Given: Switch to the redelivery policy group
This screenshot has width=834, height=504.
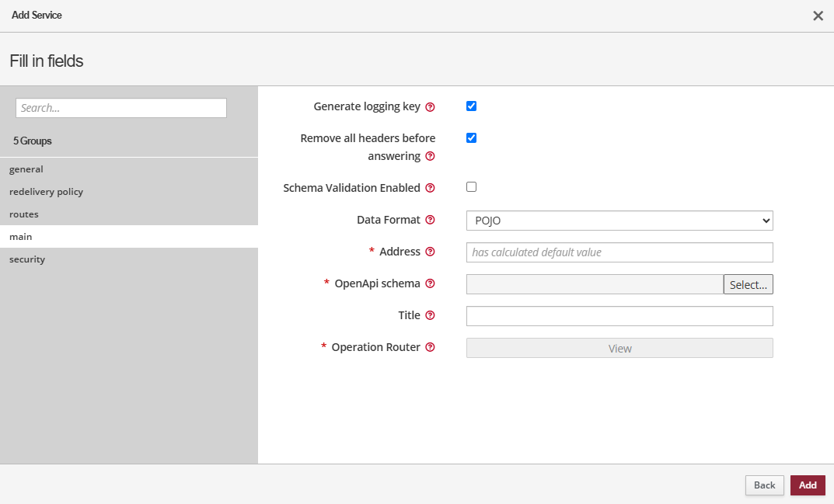Looking at the screenshot, I should tap(46, 192).
